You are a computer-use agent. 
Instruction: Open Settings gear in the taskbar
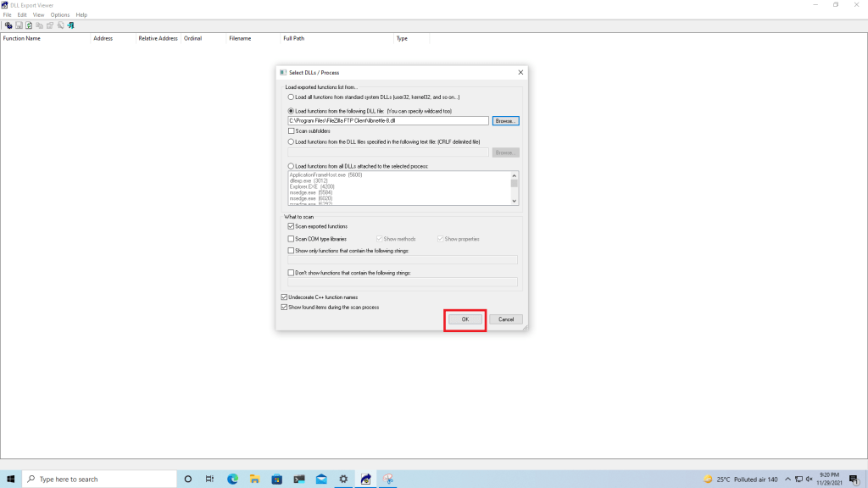343,479
